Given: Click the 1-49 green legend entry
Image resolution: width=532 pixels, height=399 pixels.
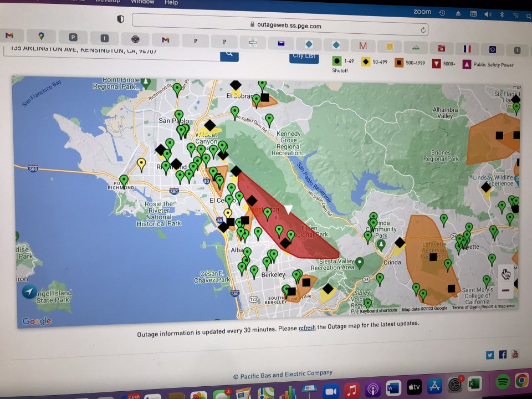Looking at the screenshot, I should click(x=343, y=61).
